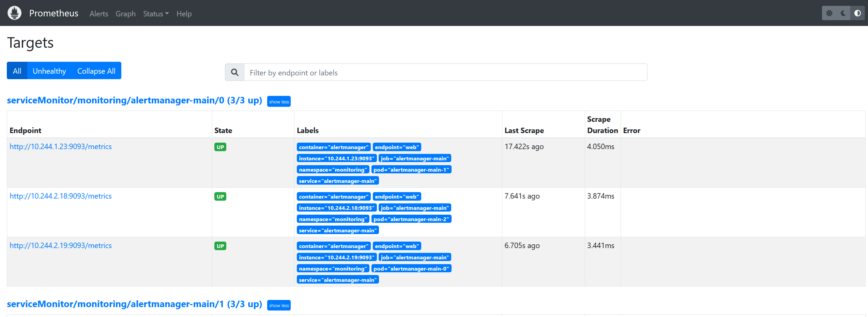868x317 pixels.
Task: Click the Collapse All button
Action: (x=96, y=71)
